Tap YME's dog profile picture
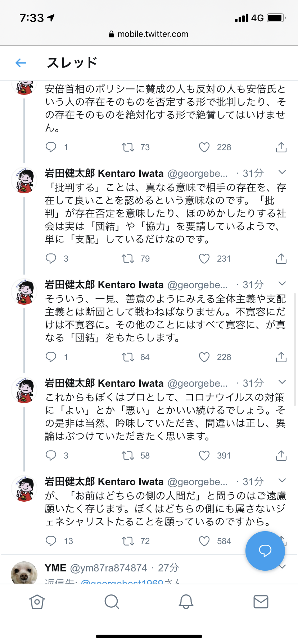The image size is (298, 644). 24,572
